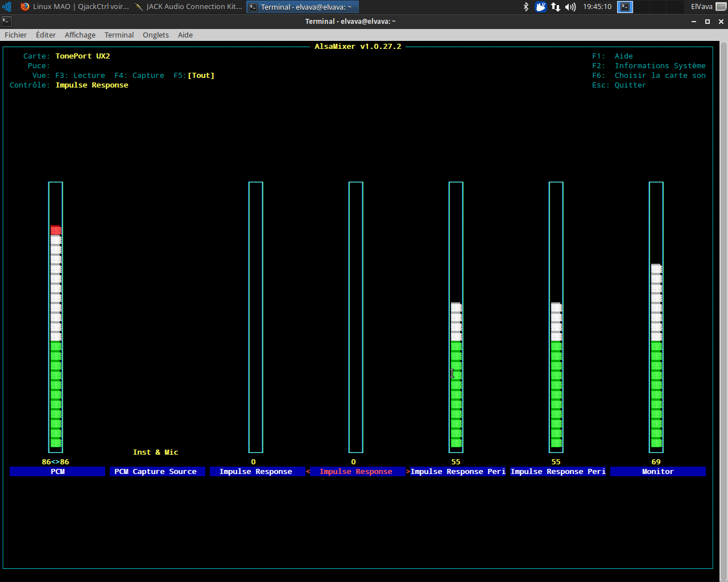Click the Monitor volume bar
Image resolution: width=728 pixels, height=582 pixels.
tap(656, 317)
